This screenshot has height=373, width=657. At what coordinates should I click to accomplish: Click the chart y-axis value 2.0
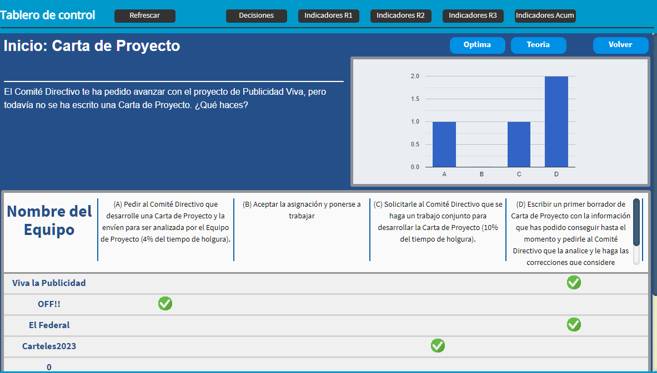tap(415, 76)
